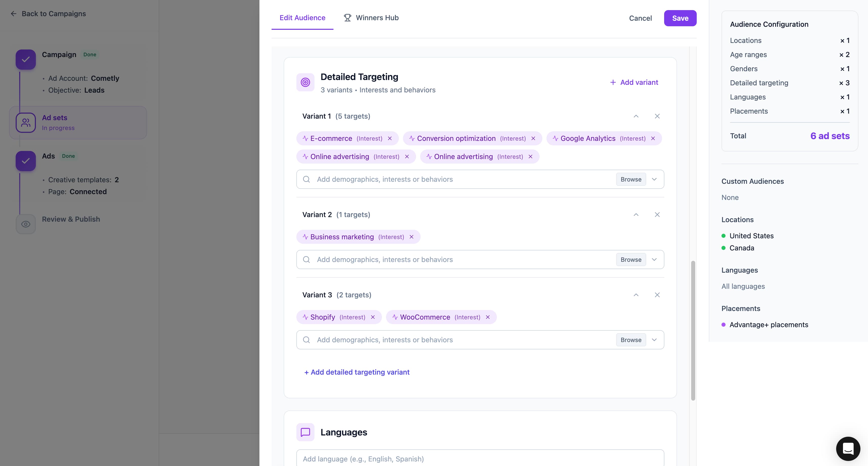The width and height of the screenshot is (868, 466).
Task: Click Add detailed targeting variant
Action: (356, 372)
